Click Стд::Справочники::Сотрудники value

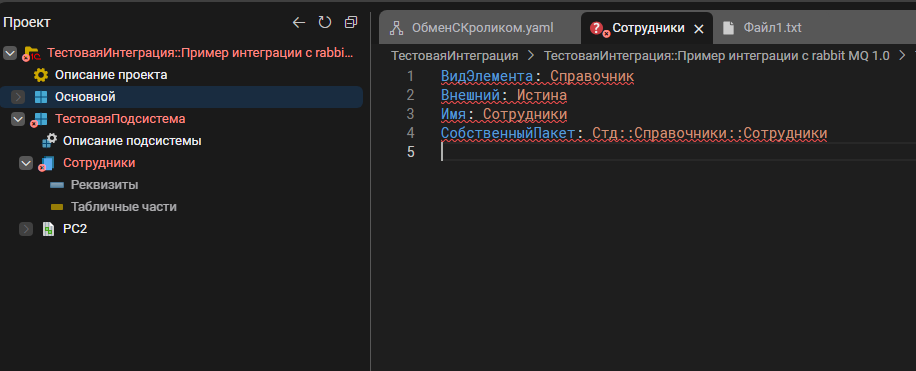710,133
